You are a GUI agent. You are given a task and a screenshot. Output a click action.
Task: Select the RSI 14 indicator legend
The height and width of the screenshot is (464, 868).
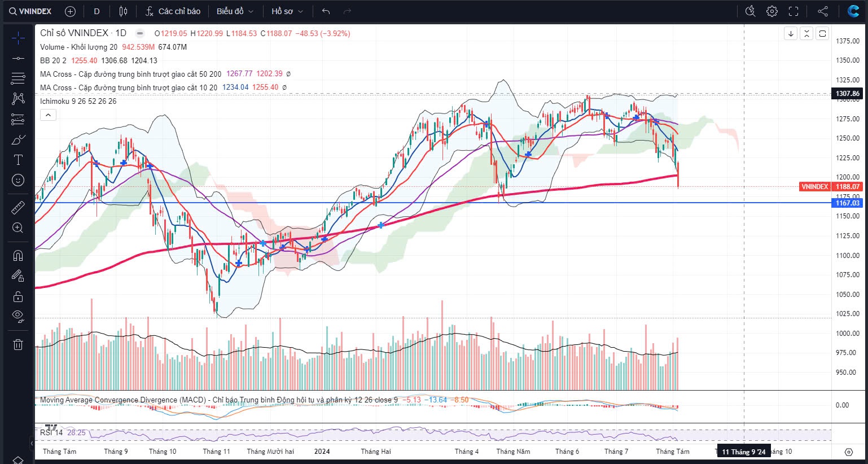pyautogui.click(x=51, y=432)
